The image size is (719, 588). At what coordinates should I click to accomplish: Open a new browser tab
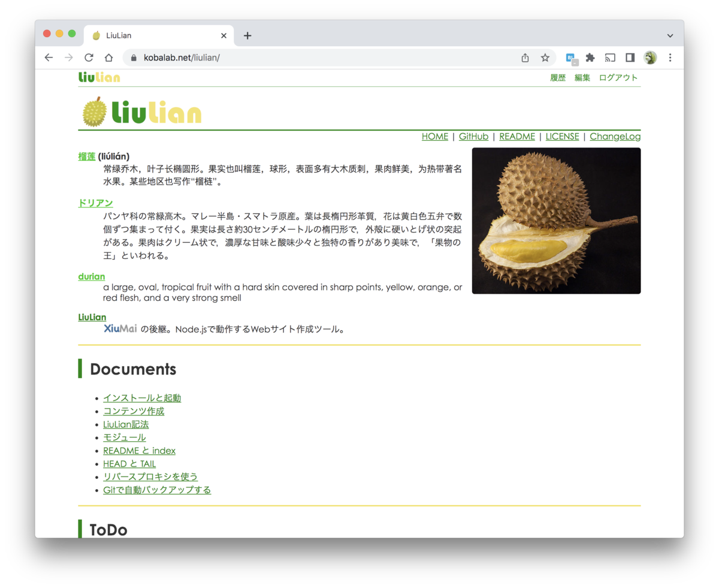point(247,35)
